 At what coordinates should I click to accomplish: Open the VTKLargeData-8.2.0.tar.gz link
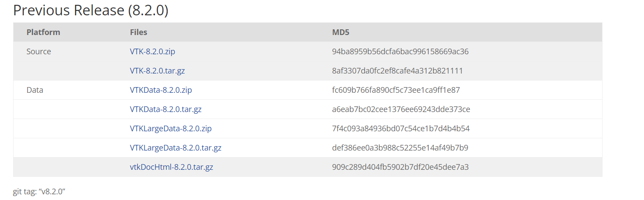tap(176, 148)
